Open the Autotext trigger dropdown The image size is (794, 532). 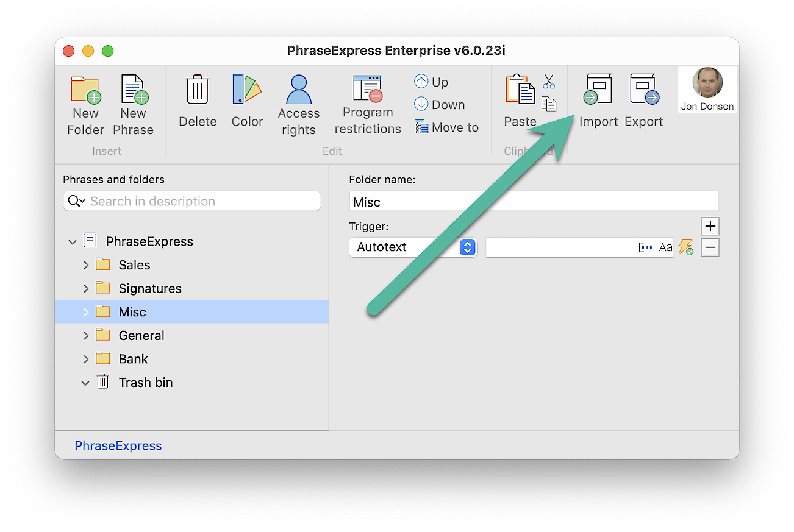point(413,247)
